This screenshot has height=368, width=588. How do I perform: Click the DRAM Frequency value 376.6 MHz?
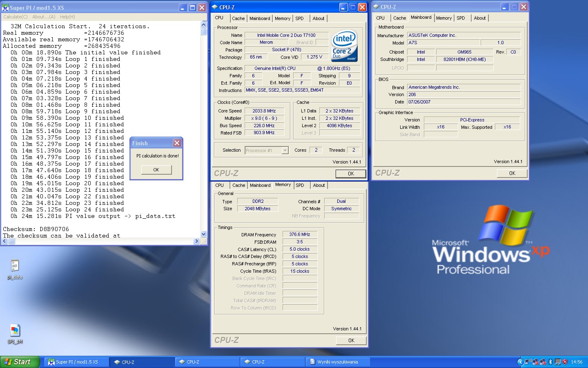point(300,234)
